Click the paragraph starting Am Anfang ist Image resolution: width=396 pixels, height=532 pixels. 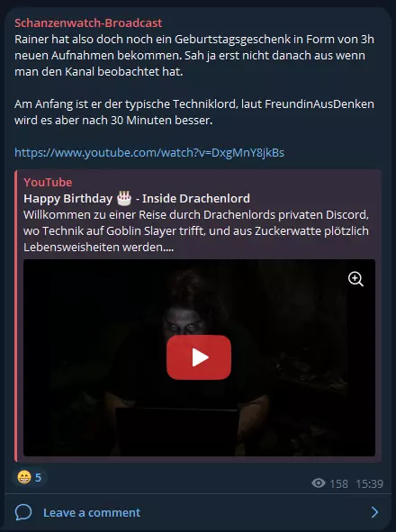click(x=194, y=112)
